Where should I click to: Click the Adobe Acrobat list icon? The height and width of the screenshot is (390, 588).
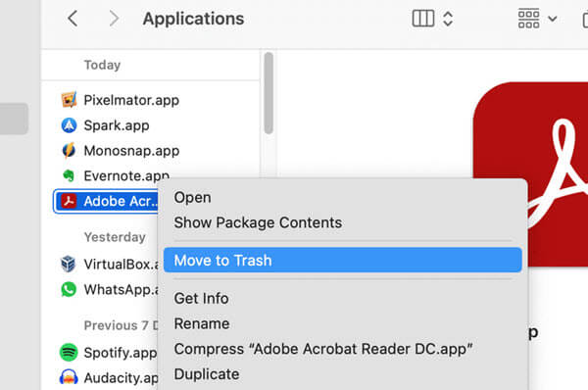pyautogui.click(x=69, y=201)
